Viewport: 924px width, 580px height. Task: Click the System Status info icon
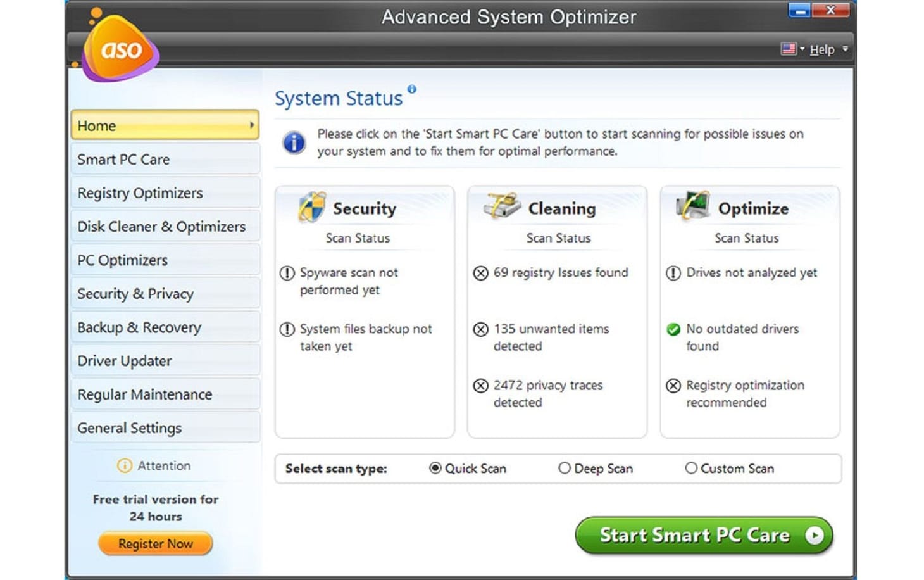point(413,90)
